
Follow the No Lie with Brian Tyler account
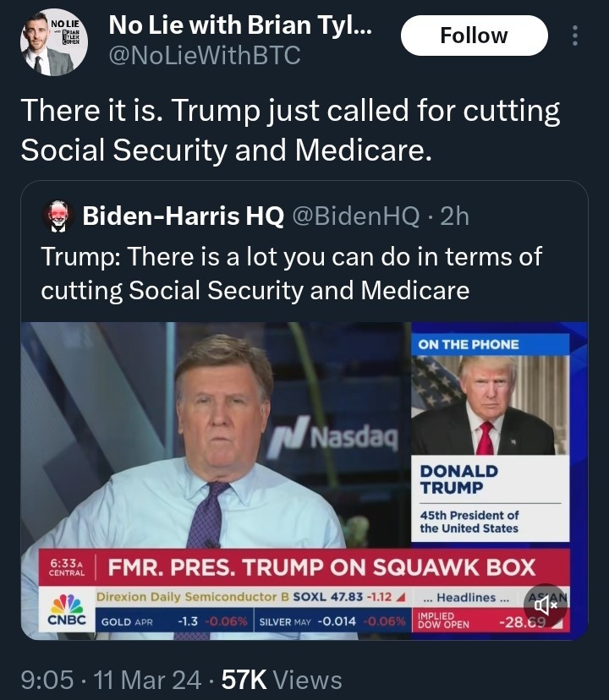[474, 36]
